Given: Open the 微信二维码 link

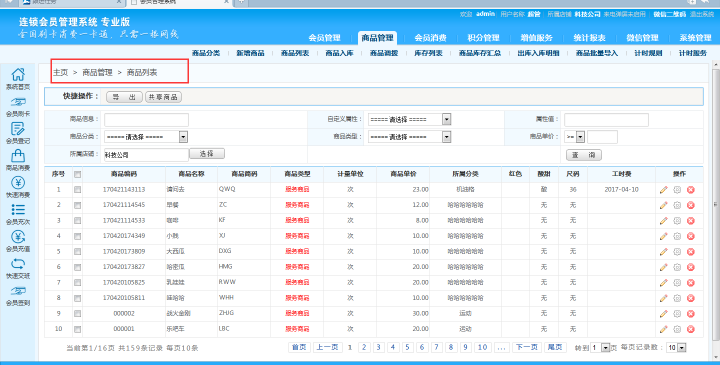Looking at the screenshot, I should pos(669,14).
